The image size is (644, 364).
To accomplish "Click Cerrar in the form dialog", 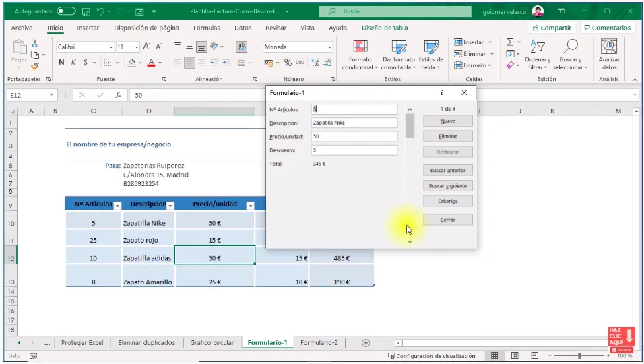I will (x=448, y=220).
